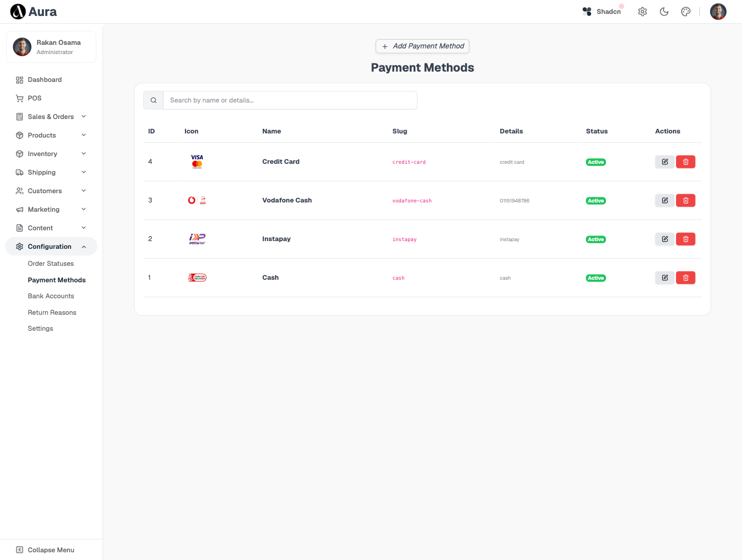Image resolution: width=742 pixels, height=560 pixels.
Task: Open Bank Accounts submenu item
Action: (51, 296)
